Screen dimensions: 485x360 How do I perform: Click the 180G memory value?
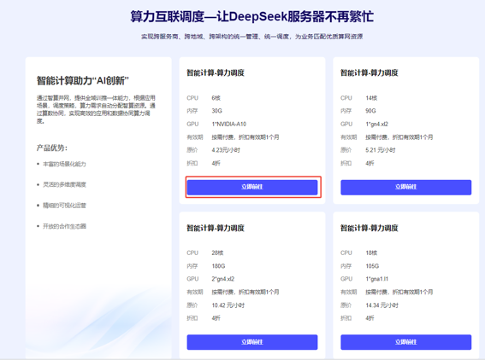218,266
